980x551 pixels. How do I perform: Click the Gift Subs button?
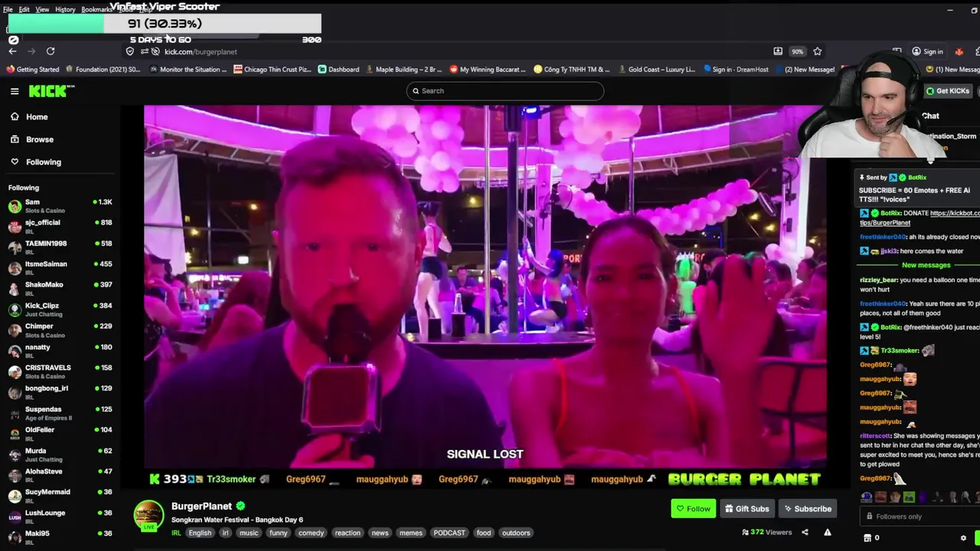tap(746, 509)
